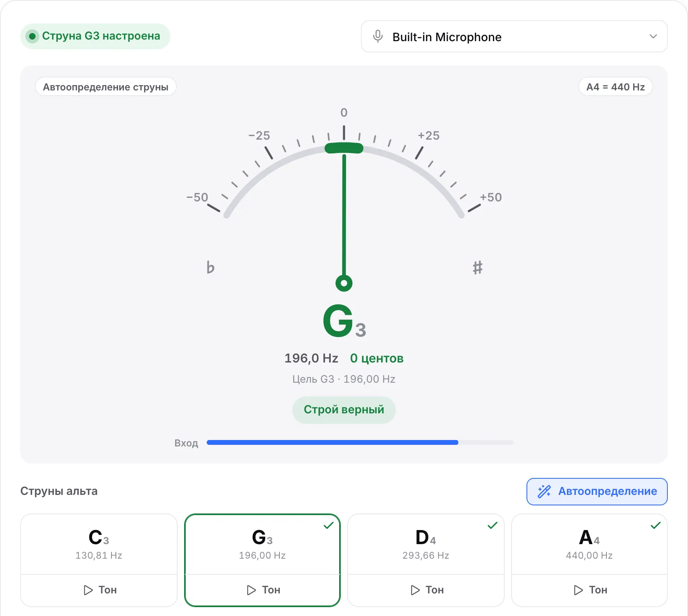The height and width of the screenshot is (616, 688).
Task: Click the green tuner needle marker at zero
Action: [344, 148]
